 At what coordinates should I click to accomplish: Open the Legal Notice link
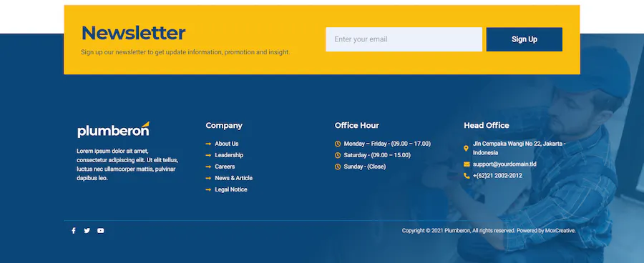tap(231, 189)
